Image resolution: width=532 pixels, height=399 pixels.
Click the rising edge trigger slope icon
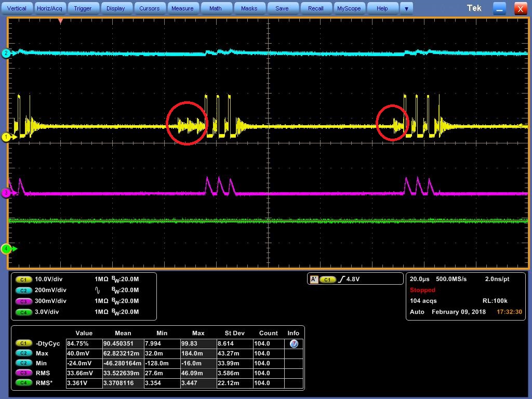342,279
